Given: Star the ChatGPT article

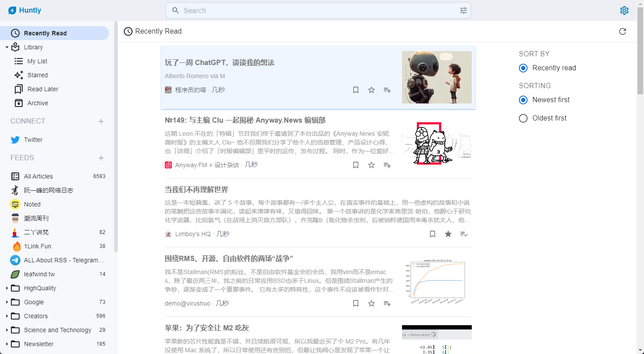Looking at the screenshot, I should tap(371, 90).
